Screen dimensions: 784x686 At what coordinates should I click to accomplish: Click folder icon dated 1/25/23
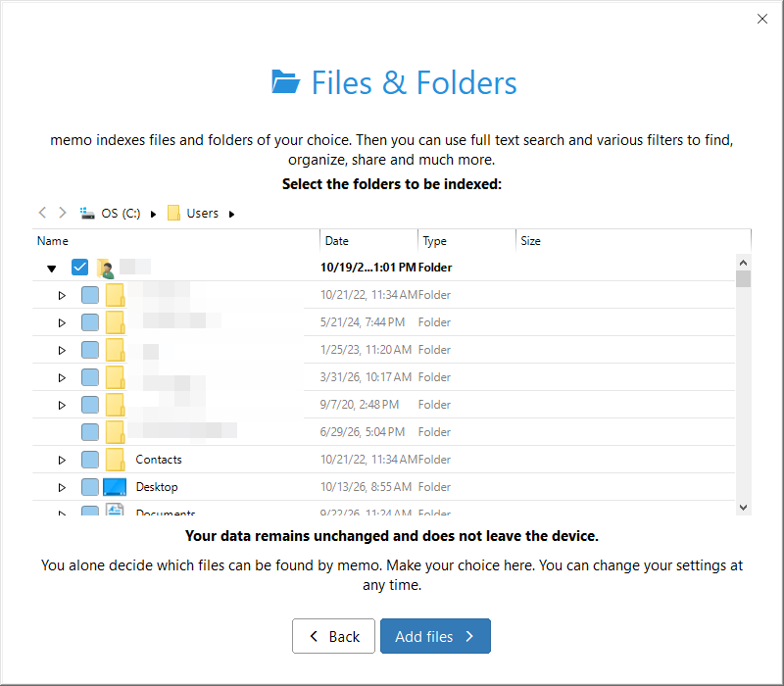click(115, 350)
